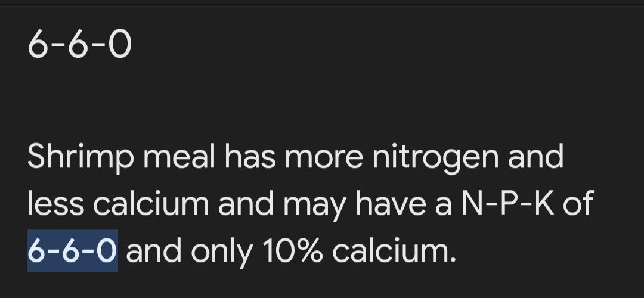Click the highlighted 6-6-0 text in paragraph
The image size is (644, 298).
72,250
